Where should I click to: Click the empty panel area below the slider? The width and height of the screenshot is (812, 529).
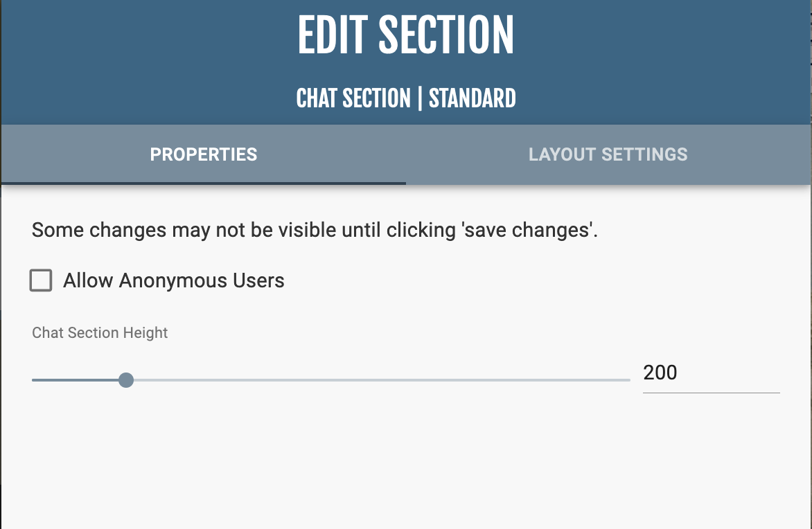(406, 464)
